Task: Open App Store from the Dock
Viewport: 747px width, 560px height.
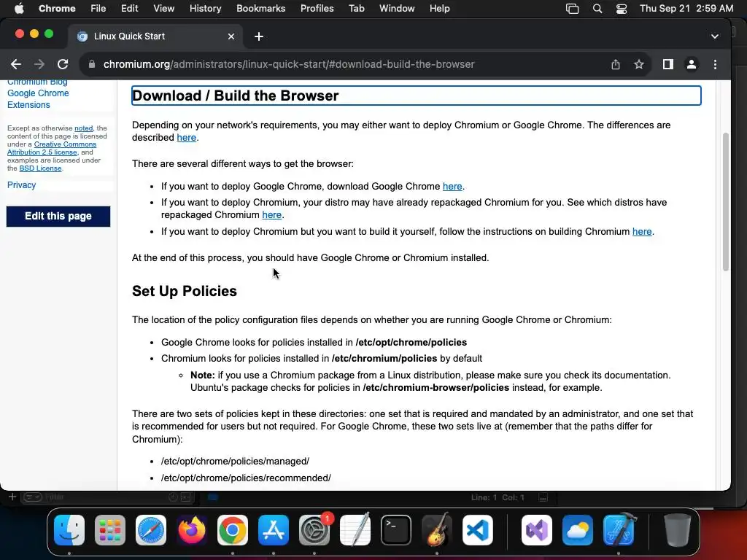Action: coord(274,530)
